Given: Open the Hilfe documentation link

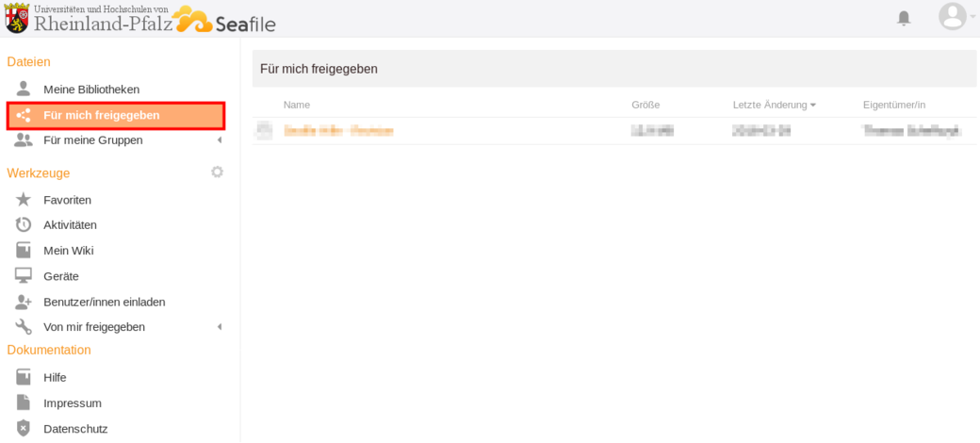Looking at the screenshot, I should pos(55,377).
